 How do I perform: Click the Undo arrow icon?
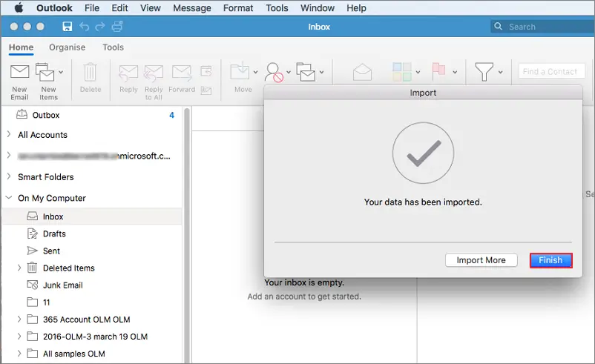(84, 27)
